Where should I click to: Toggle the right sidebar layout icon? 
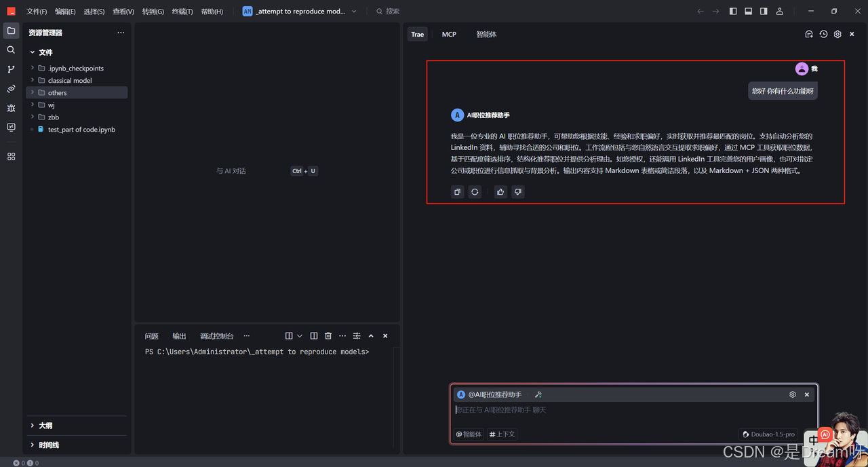(764, 12)
